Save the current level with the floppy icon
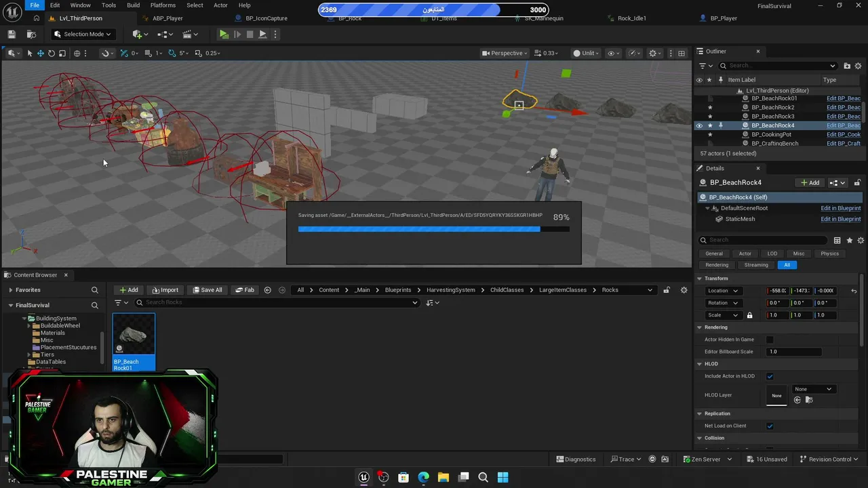Screen dimensions: 868x488 coord(12,34)
